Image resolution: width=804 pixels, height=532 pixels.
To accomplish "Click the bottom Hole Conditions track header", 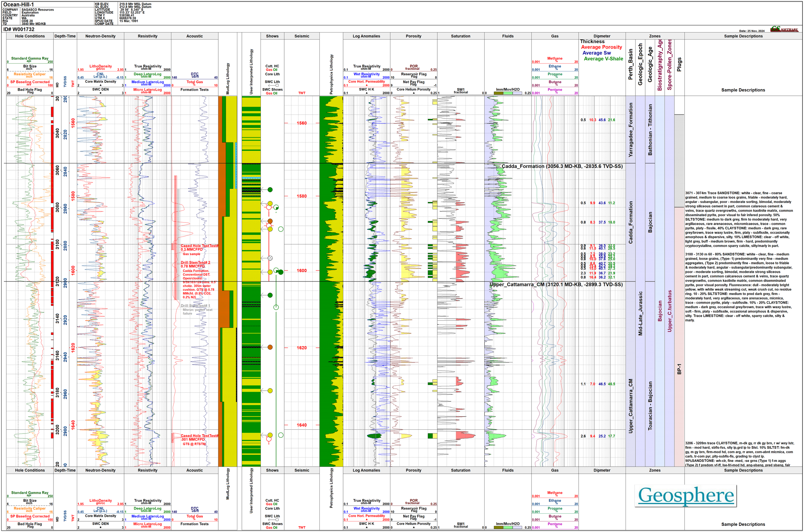I will coord(30,470).
